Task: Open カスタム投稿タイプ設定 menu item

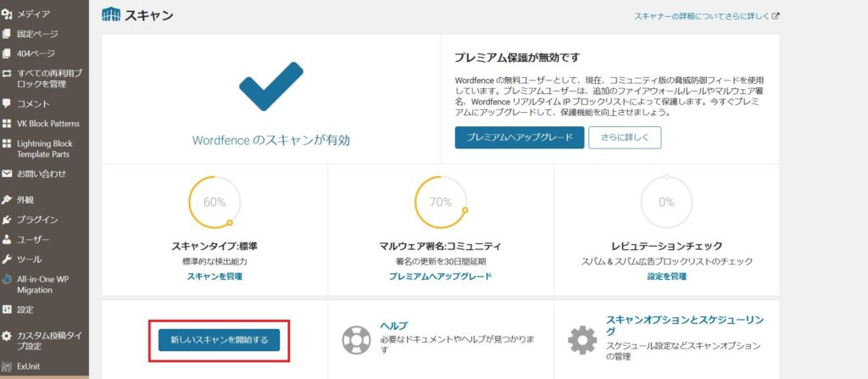Action: coord(48,341)
